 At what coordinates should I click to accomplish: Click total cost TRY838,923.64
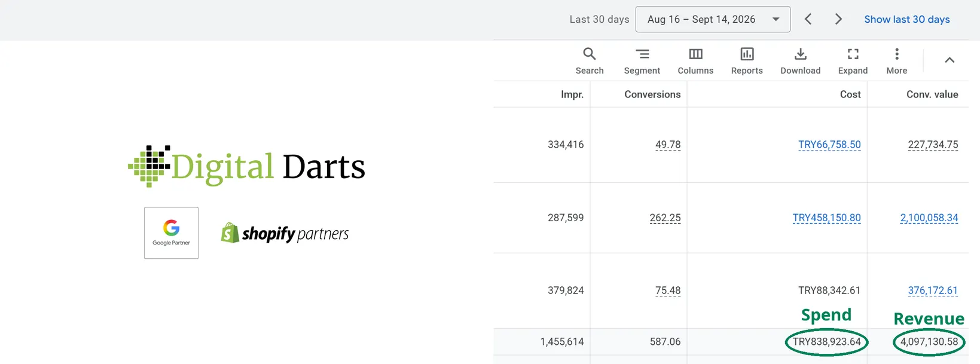[x=826, y=342]
